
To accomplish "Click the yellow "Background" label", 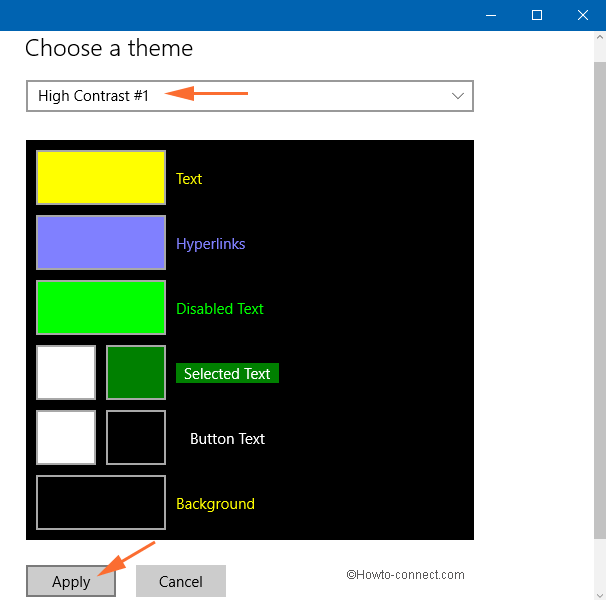I will 215,504.
